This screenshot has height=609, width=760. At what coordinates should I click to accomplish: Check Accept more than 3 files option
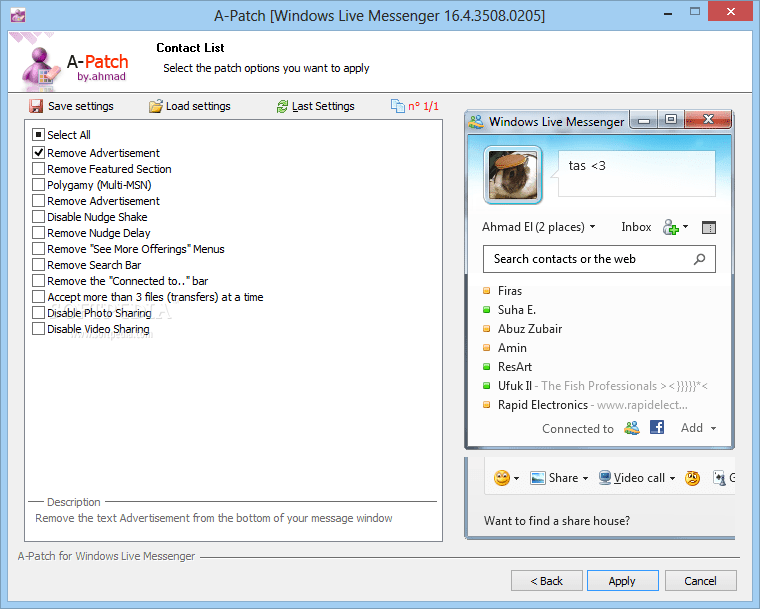tap(39, 297)
